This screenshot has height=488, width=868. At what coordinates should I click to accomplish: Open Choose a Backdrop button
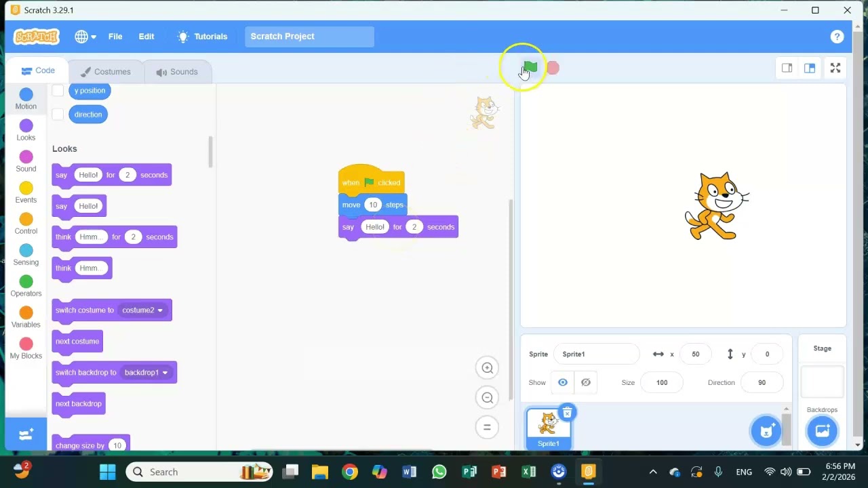pos(822,430)
